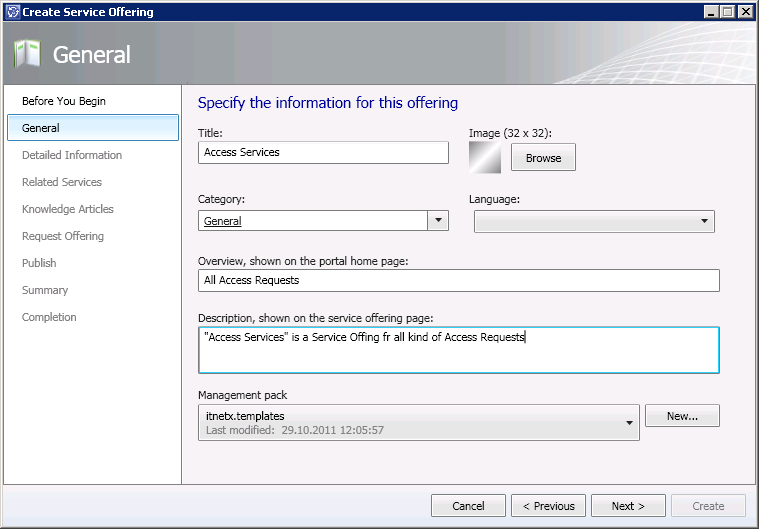Expand the Language dropdown

pos(704,221)
